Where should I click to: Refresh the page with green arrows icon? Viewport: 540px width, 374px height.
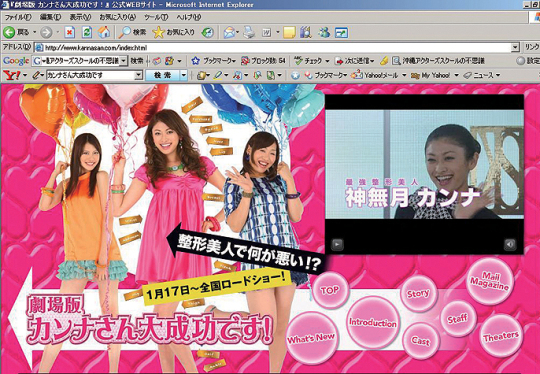point(87,33)
